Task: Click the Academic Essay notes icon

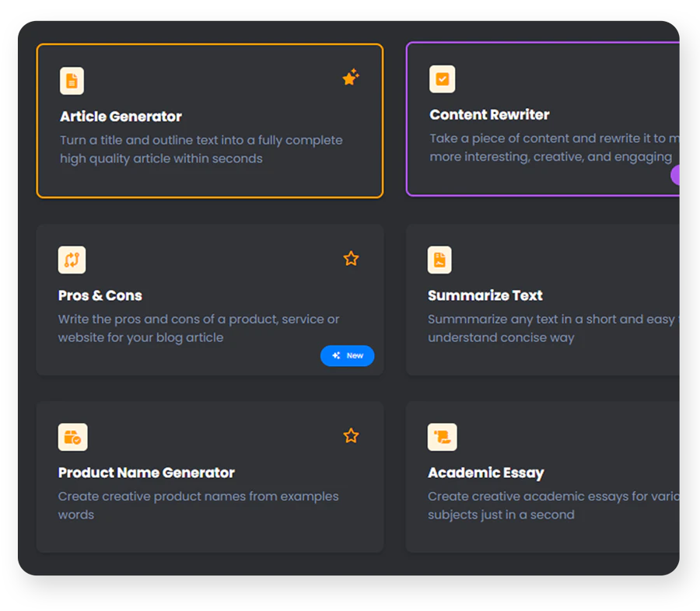Action: click(443, 437)
